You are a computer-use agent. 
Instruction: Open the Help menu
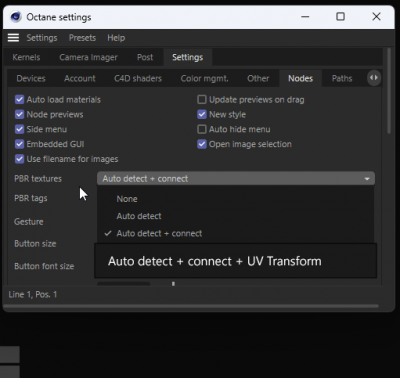point(116,38)
